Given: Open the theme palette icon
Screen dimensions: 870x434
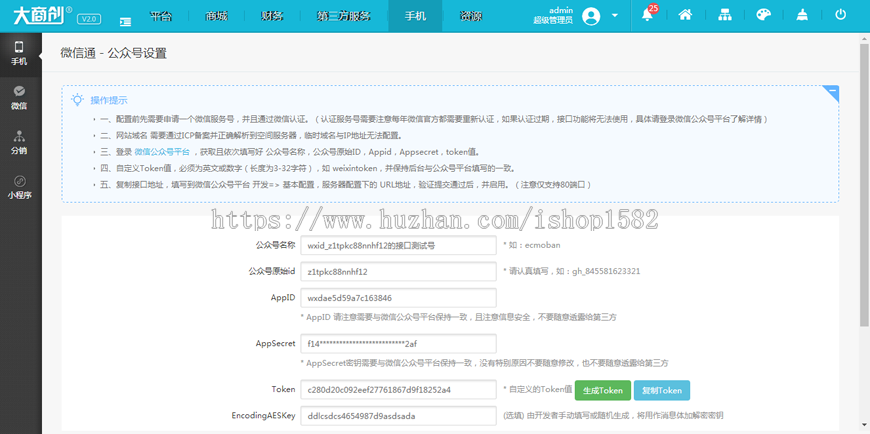Looking at the screenshot, I should [764, 15].
